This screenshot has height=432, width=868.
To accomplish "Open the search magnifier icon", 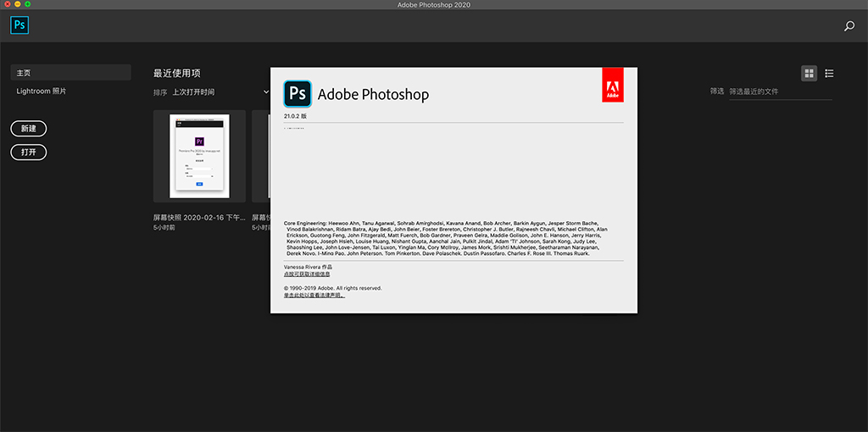I will [x=849, y=26].
